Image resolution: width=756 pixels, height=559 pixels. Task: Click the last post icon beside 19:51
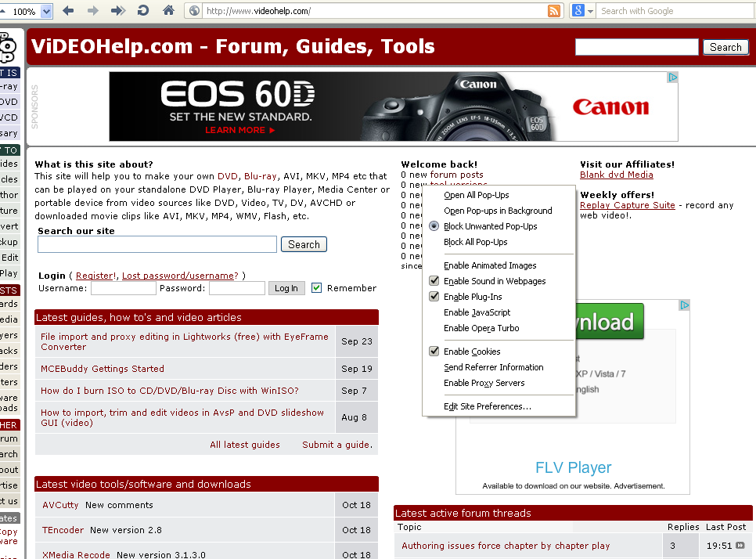[x=740, y=546]
